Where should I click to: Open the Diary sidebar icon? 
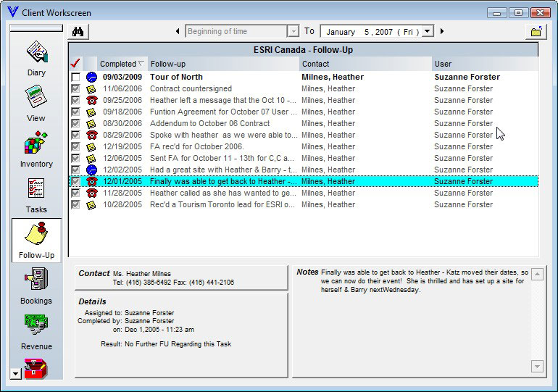pyautogui.click(x=36, y=57)
